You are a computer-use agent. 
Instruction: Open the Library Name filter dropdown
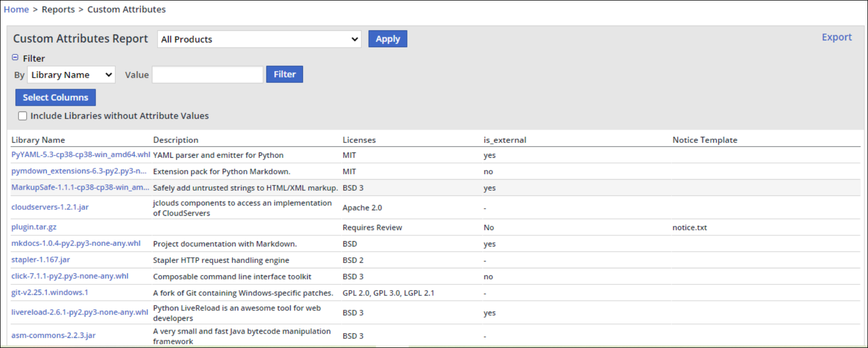[71, 75]
